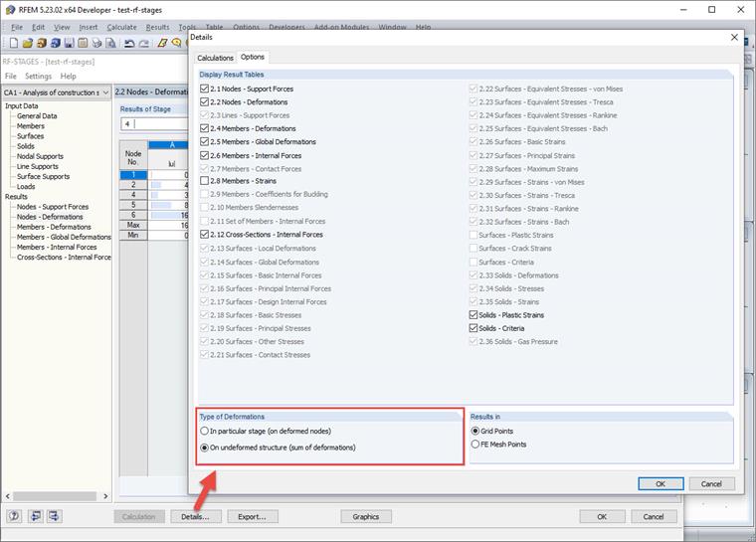
Task: Close the Details dialog with X
Action: point(734,37)
